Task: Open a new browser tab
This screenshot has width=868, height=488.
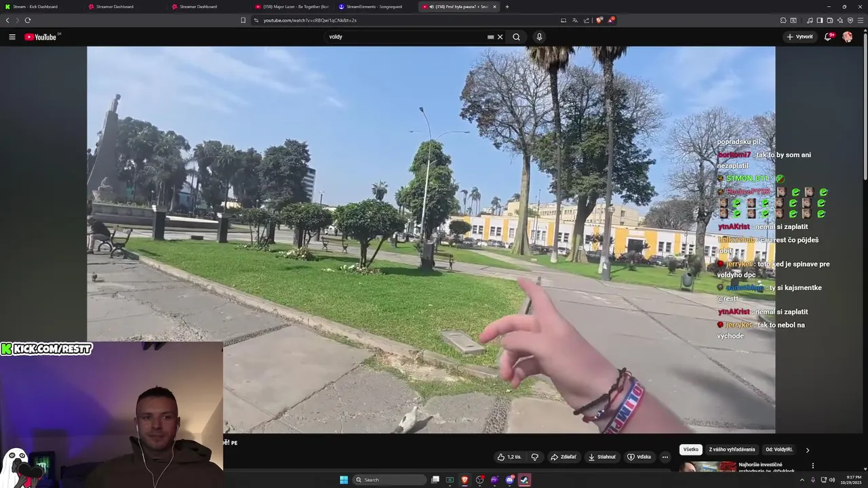Action: [507, 7]
